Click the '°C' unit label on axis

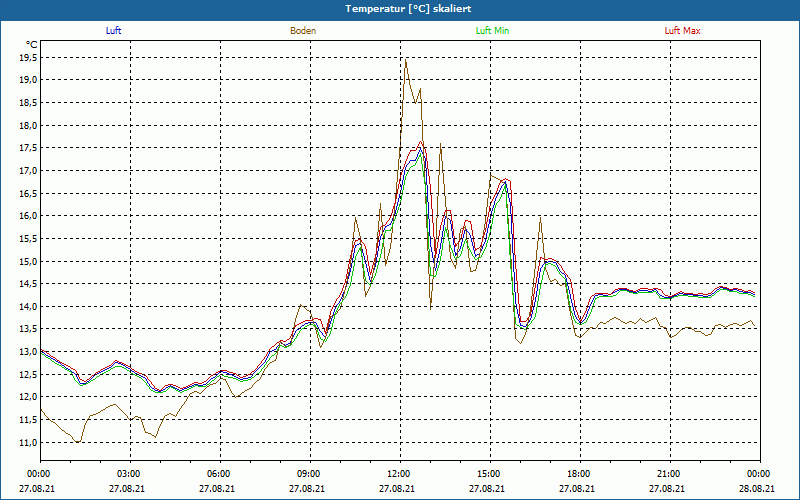[32, 45]
